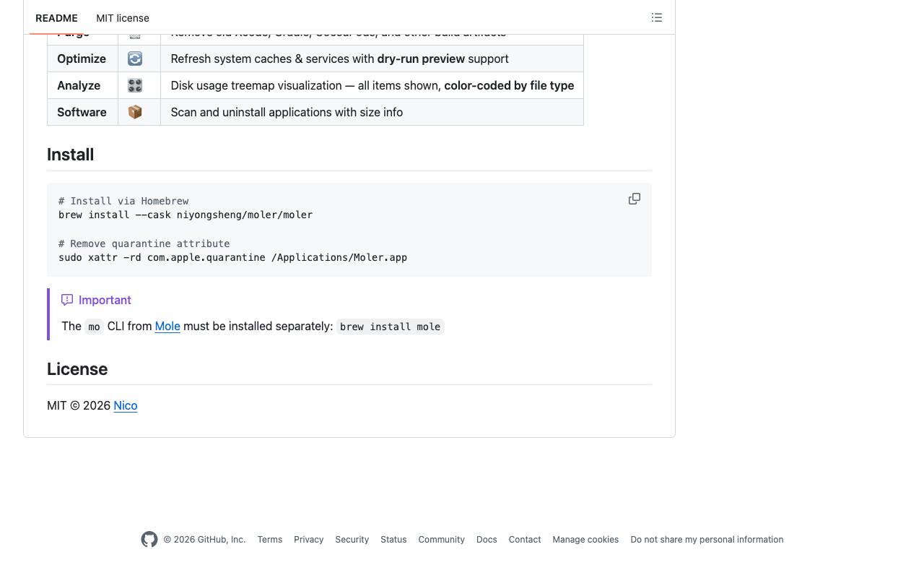Click the sudo xattr command line

(x=232, y=257)
